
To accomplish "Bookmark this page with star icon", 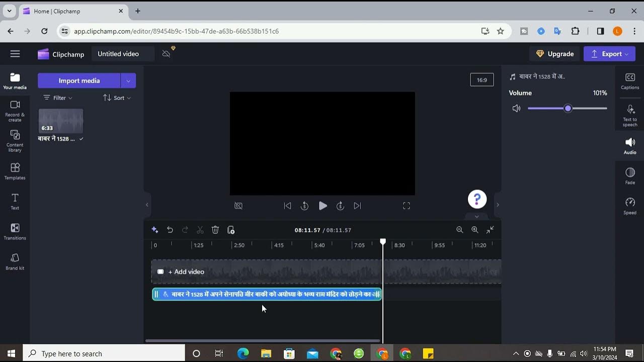I will (500, 31).
